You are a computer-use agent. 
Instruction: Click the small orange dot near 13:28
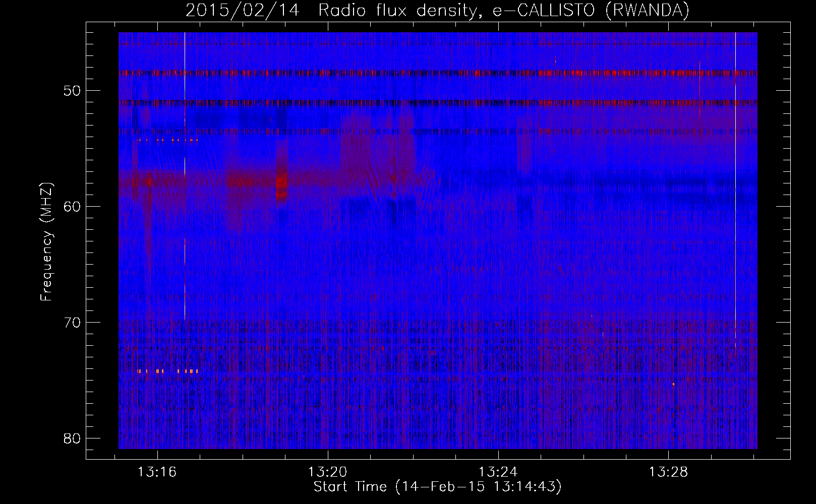673,384
